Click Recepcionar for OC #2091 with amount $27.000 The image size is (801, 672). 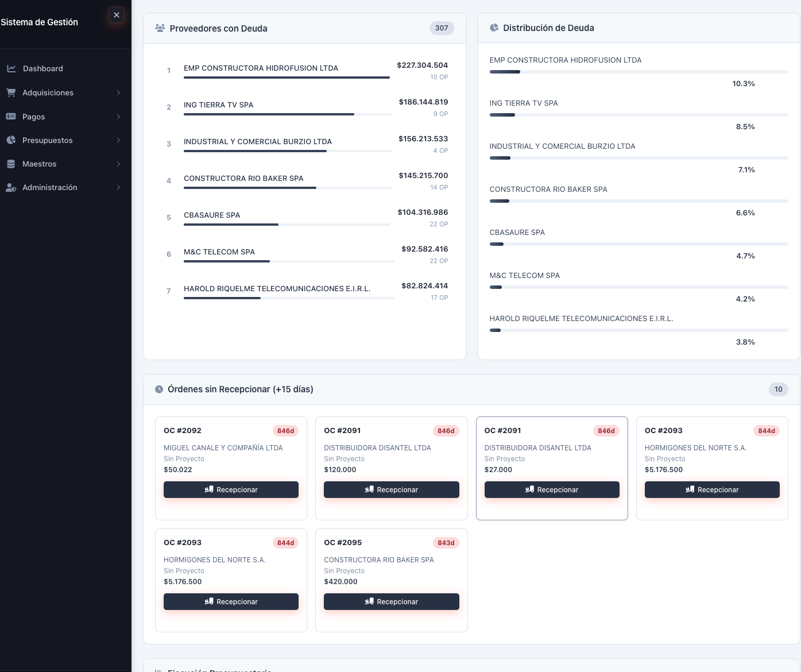pos(552,489)
